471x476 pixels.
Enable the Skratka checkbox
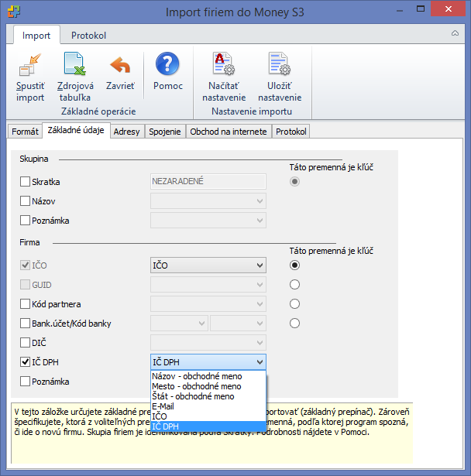(x=25, y=182)
